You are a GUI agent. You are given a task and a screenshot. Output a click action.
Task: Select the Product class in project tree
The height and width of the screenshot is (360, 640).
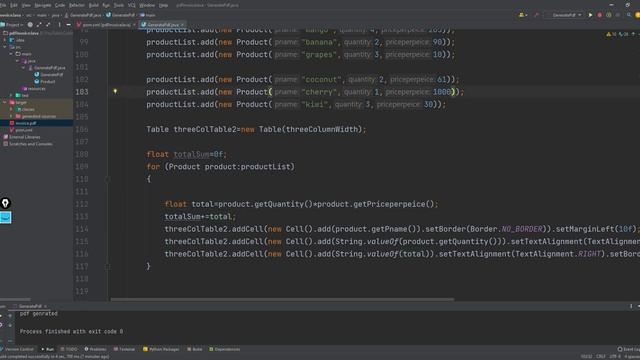pyautogui.click(x=44, y=82)
